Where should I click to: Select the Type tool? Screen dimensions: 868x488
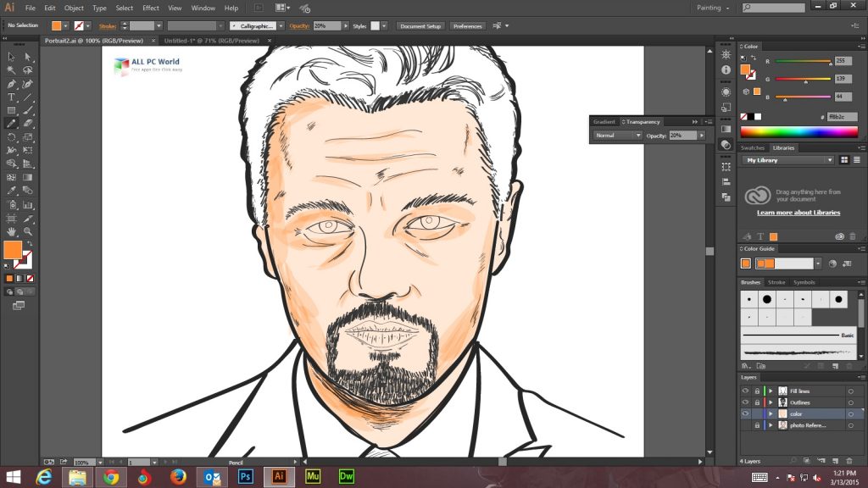coord(12,97)
